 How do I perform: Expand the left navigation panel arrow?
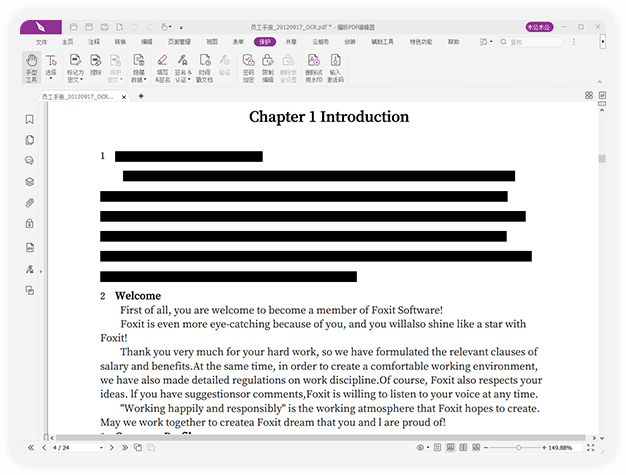pyautogui.click(x=41, y=271)
